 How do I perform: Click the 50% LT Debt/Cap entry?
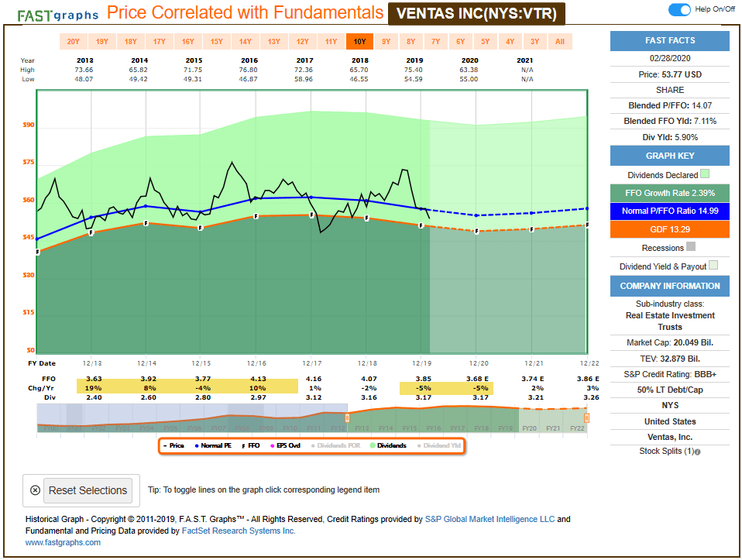(670, 390)
